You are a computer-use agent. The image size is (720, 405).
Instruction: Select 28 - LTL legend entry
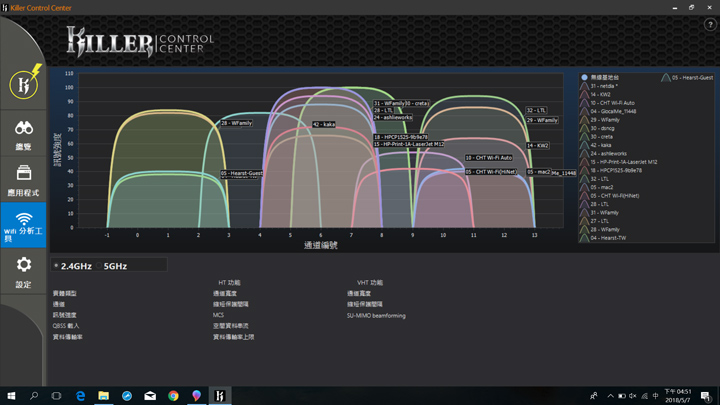(594, 204)
